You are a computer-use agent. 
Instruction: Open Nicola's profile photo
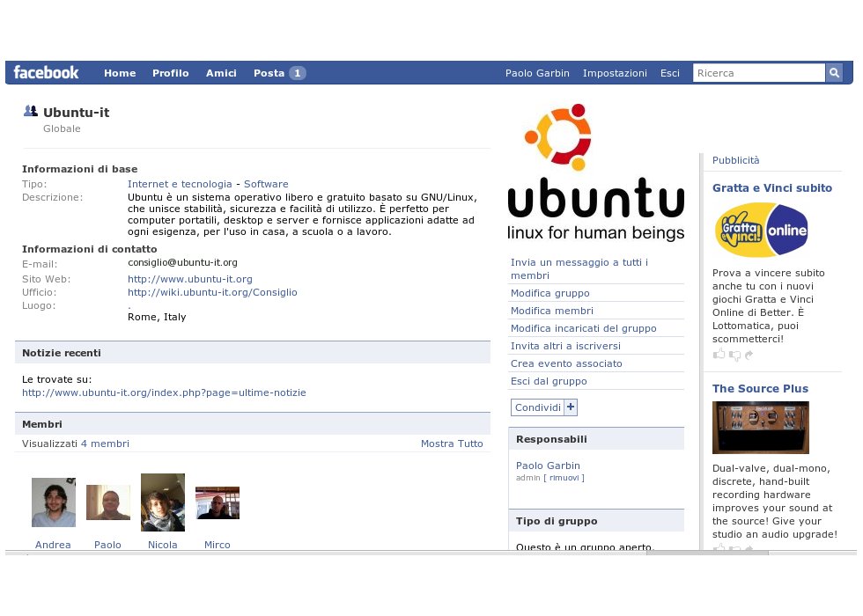pyautogui.click(x=163, y=502)
